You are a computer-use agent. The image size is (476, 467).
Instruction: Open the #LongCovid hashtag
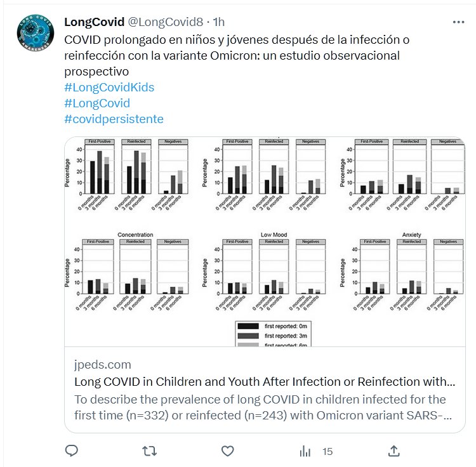click(97, 103)
